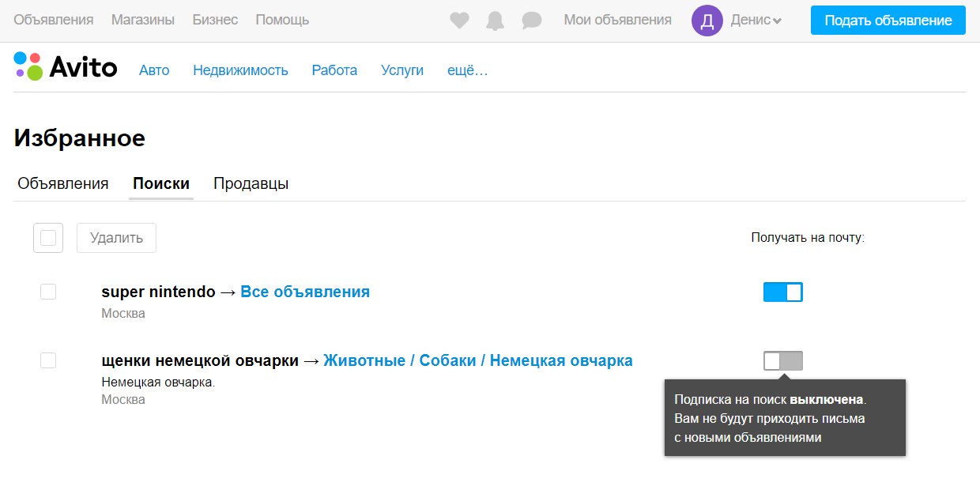Viewport: 980px width, 490px height.
Task: Toggle the select-all checkbox next to Удалить
Action: coord(48,238)
